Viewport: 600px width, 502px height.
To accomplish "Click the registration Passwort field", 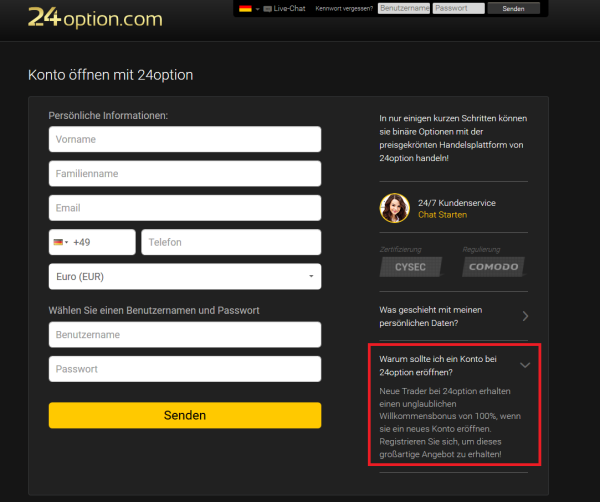I will click(x=185, y=369).
